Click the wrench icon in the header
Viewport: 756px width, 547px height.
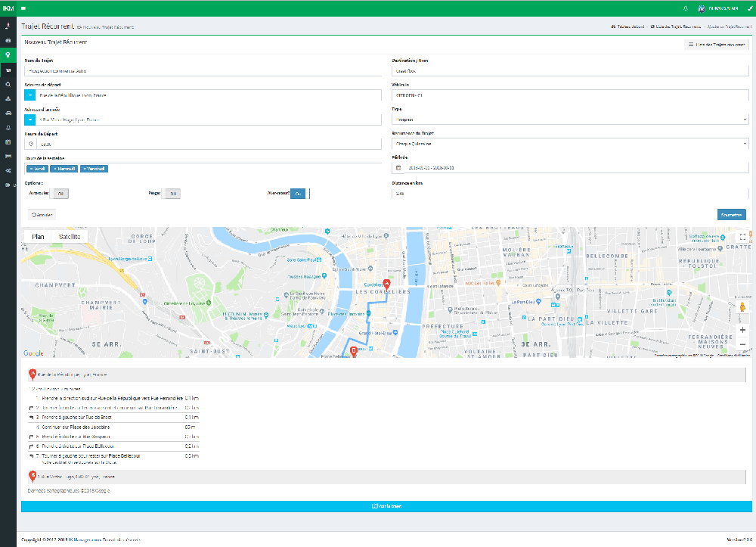[x=750, y=8]
